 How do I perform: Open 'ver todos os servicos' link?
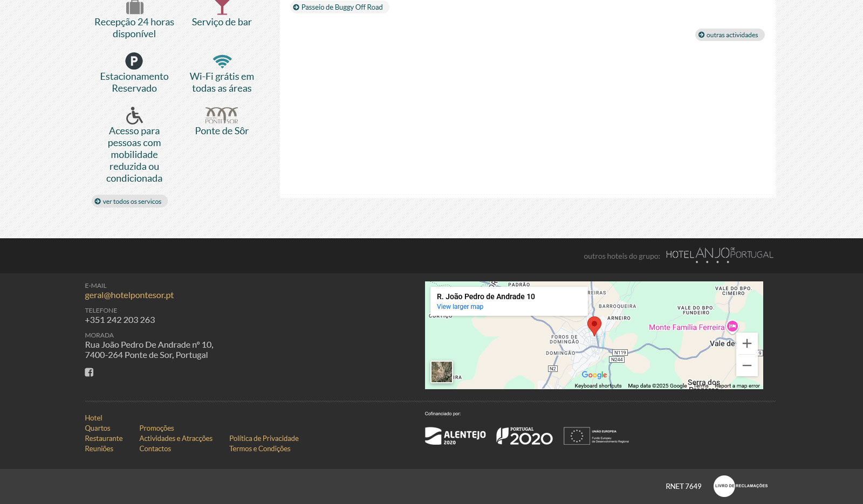click(x=129, y=202)
